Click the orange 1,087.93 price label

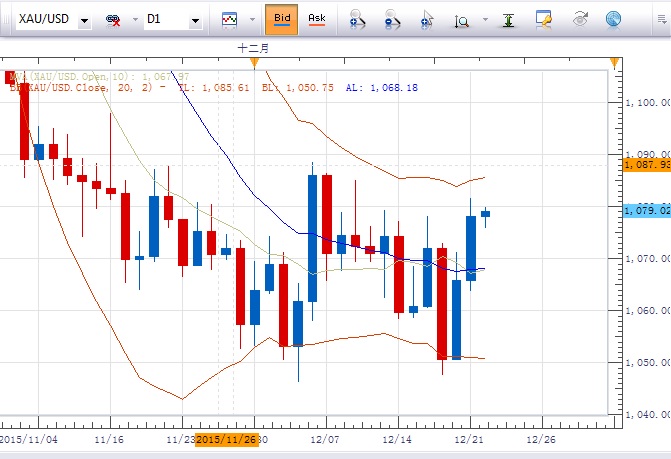pos(647,165)
